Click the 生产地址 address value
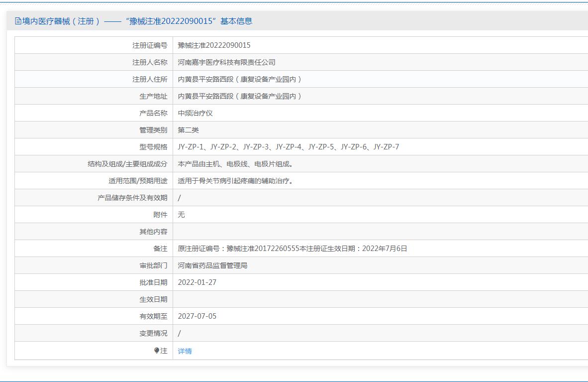Screen dimensions: 588x382 pos(240,96)
